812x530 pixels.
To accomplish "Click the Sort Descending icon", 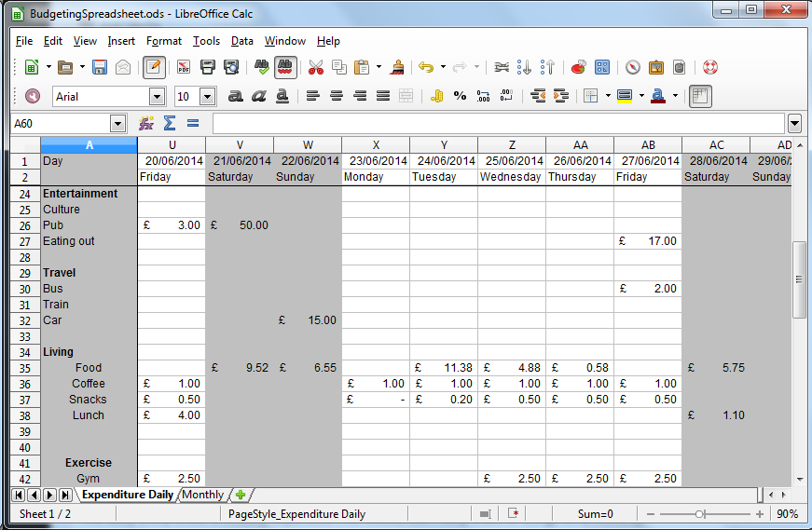I will [547, 67].
